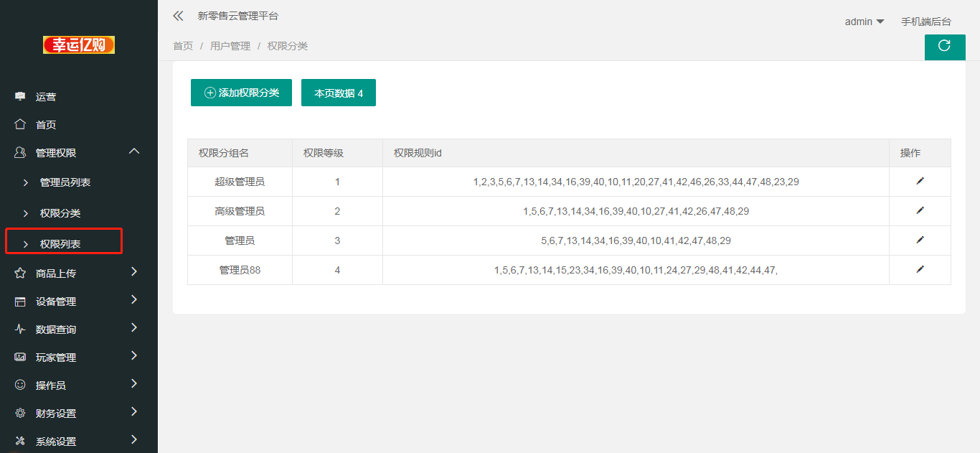
Task: Click edit pencil for 超级管理员 row
Action: pos(920,182)
